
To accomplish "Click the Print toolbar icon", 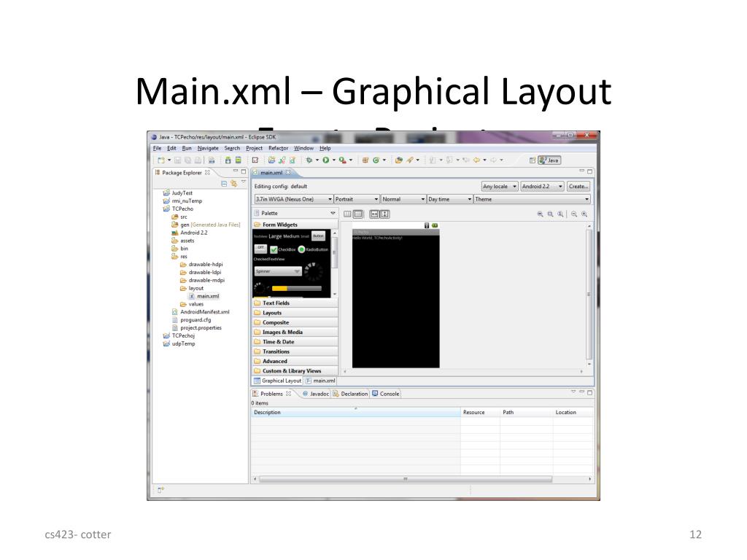I will 197,160.
